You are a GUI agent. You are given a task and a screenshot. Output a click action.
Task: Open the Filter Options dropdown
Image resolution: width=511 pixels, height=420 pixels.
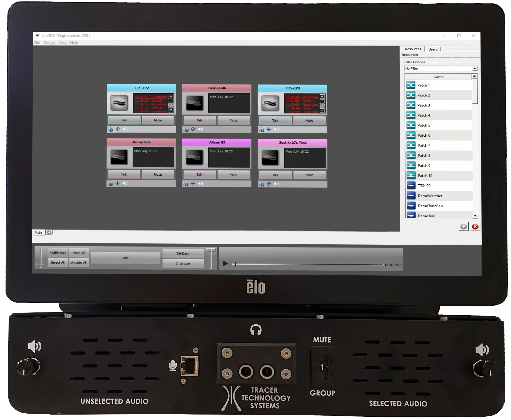(x=475, y=69)
